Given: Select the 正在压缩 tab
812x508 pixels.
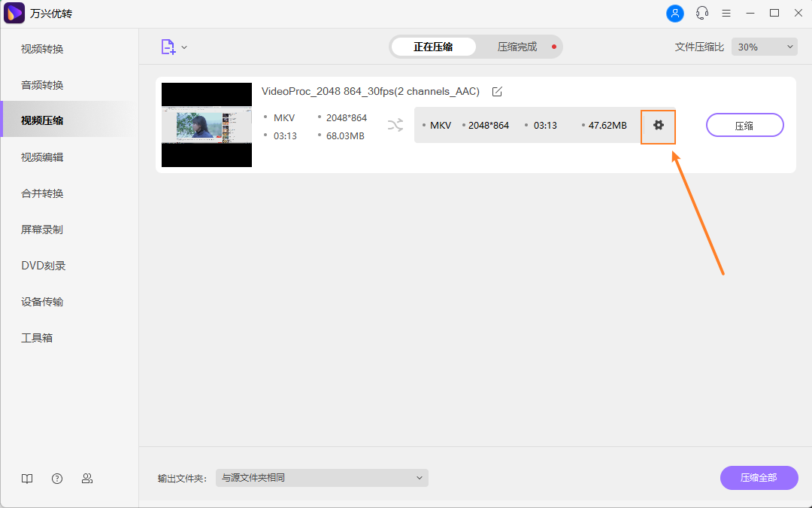Looking at the screenshot, I should pos(434,46).
